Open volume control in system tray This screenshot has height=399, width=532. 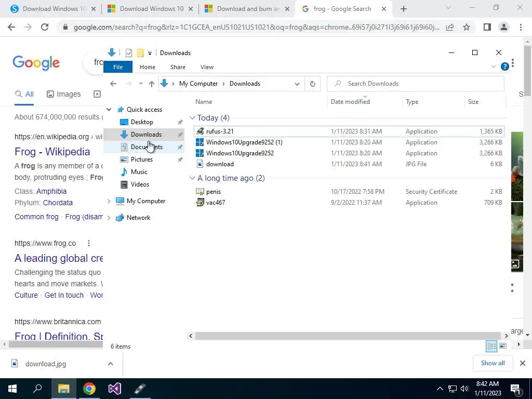[464, 389]
